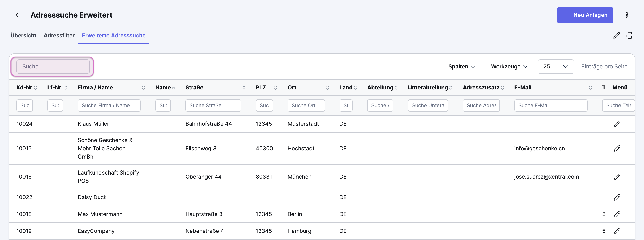Switch to the Übersicht tab
Image resolution: width=644 pixels, height=240 pixels.
(x=23, y=36)
